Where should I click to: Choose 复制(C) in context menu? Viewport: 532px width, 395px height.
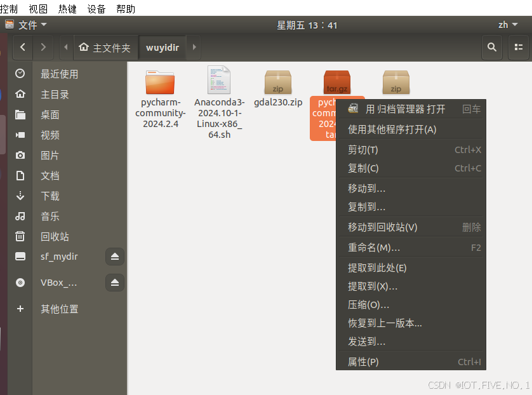tap(411, 168)
